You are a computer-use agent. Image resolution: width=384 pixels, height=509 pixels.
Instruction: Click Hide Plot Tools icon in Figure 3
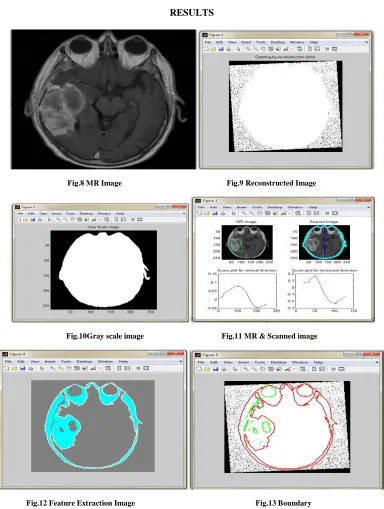[x=328, y=213]
